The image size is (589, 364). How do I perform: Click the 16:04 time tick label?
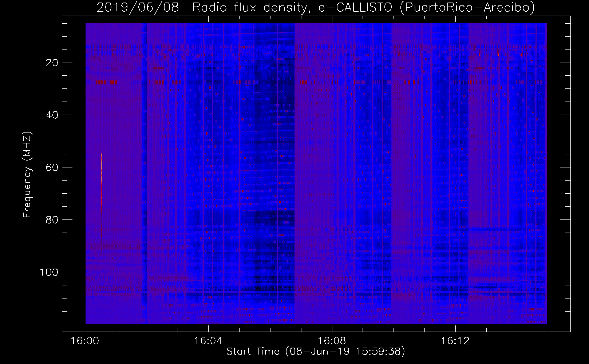tap(208, 341)
